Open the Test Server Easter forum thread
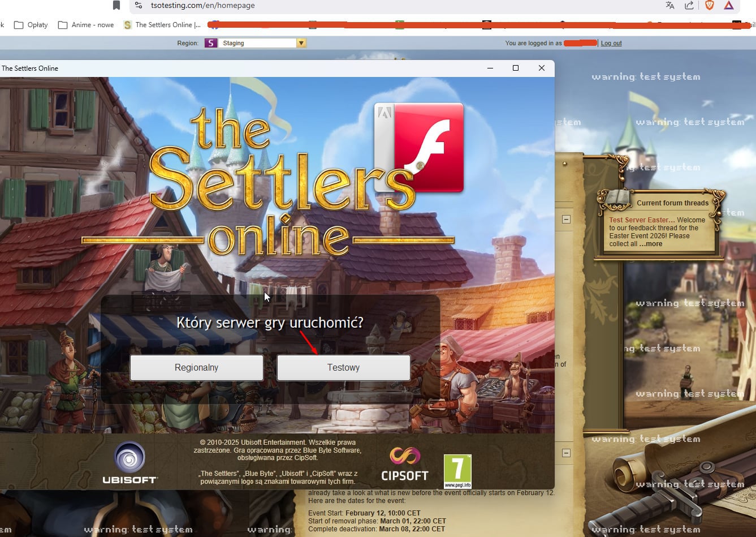 click(x=642, y=220)
